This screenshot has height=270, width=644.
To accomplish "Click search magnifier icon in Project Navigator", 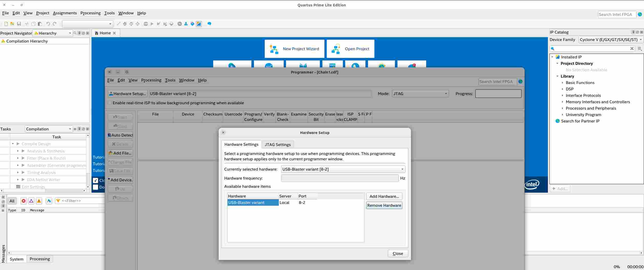I will (75, 33).
